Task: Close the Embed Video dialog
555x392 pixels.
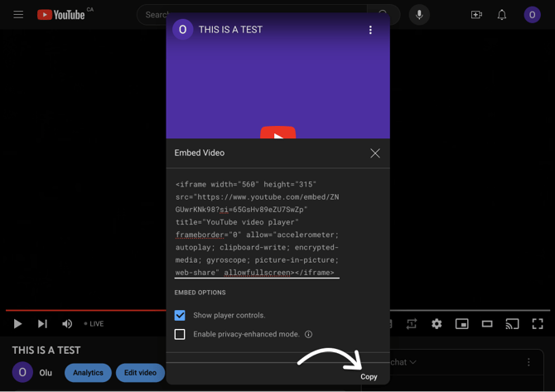Action: (375, 153)
